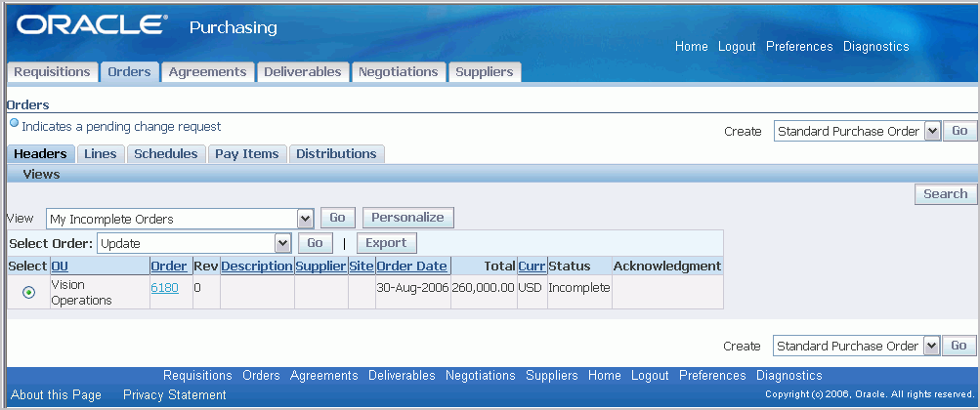Click Agreements link in the footer
The width and height of the screenshot is (980, 410).
[323, 376]
